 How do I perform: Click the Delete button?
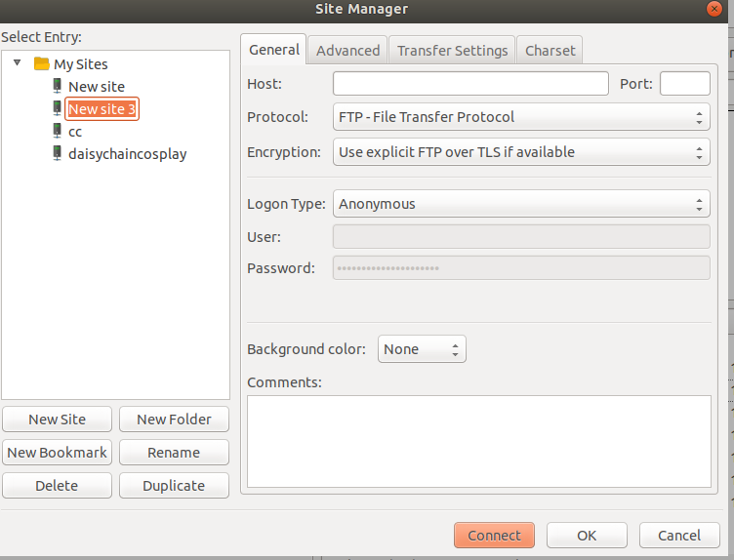58,486
